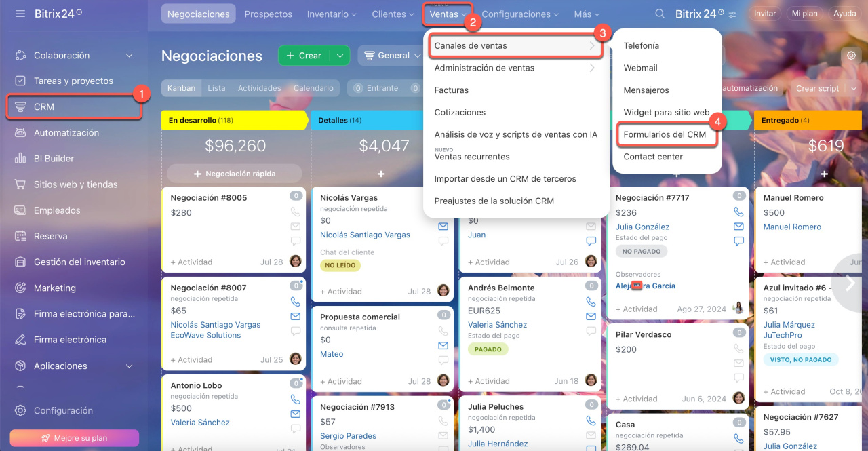Open the Clientes dropdown in top nav
Viewport: 868px width, 451px height.
(393, 14)
